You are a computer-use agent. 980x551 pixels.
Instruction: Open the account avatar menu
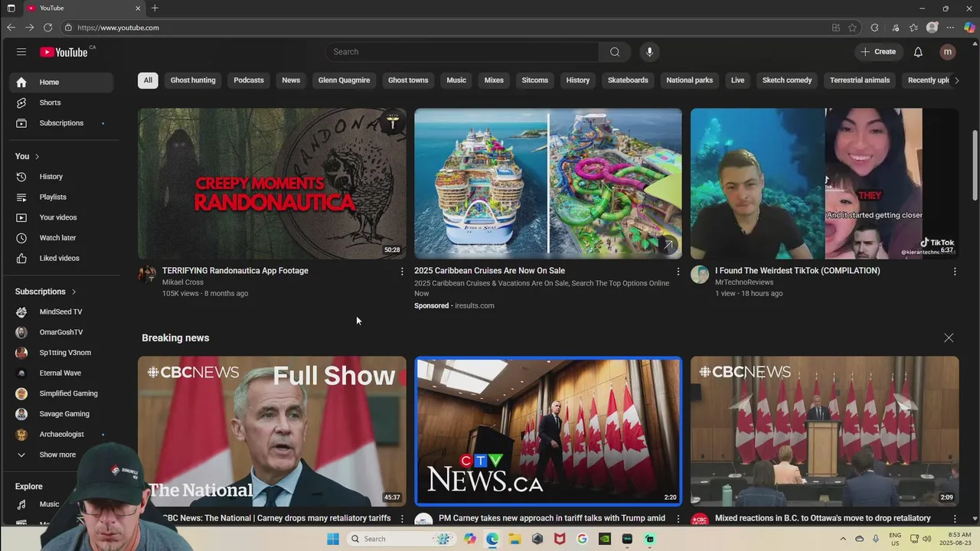(948, 52)
